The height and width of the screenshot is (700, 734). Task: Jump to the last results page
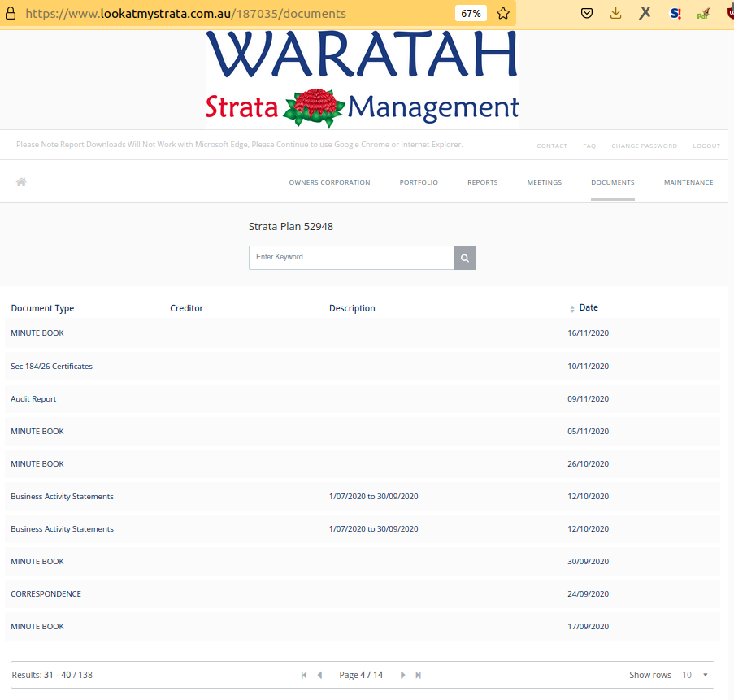[x=419, y=675]
